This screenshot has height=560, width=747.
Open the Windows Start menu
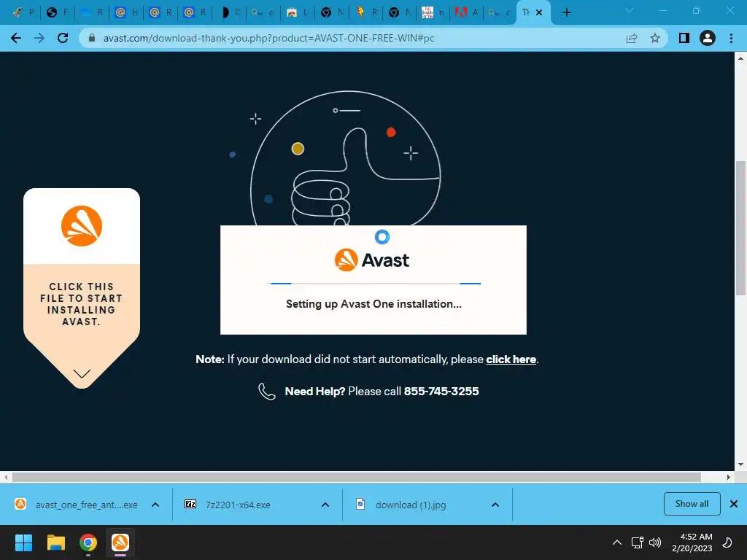pos(23,542)
